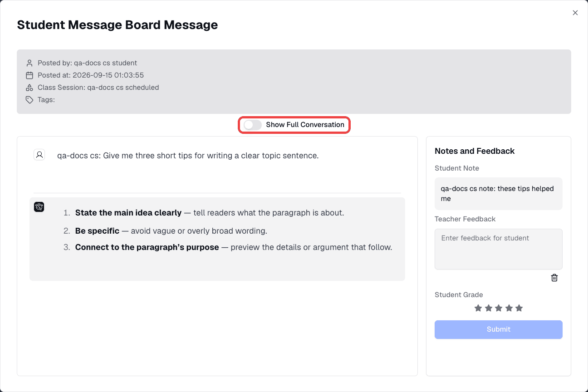Image resolution: width=588 pixels, height=392 pixels.
Task: Click the tag icon next to Tags
Action: click(29, 100)
